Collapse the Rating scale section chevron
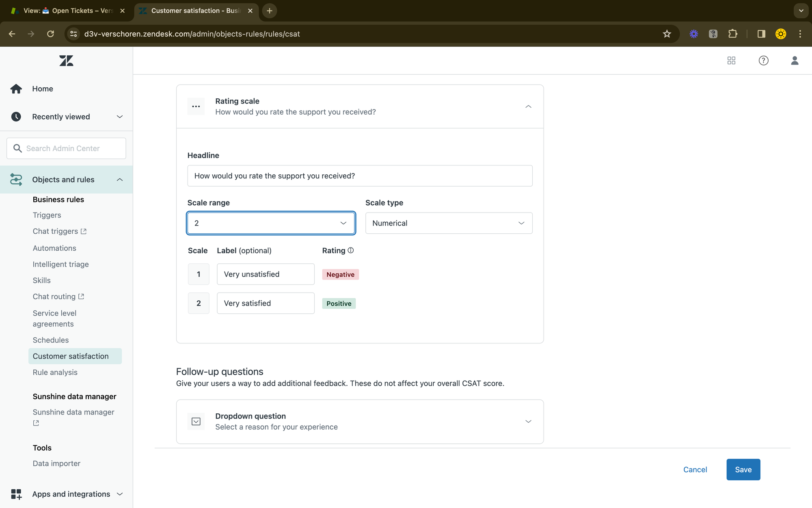Viewport: 812px width, 508px height. pyautogui.click(x=528, y=106)
